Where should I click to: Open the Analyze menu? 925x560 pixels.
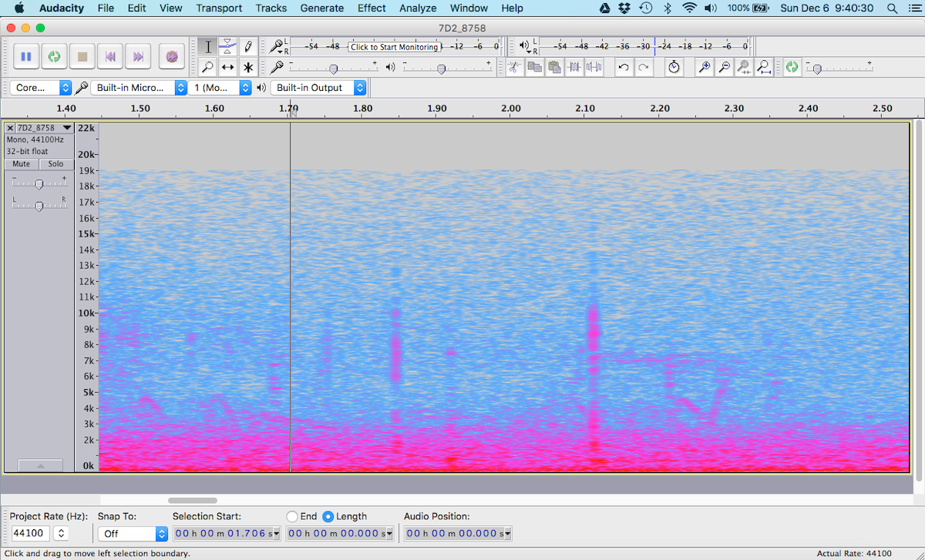pyautogui.click(x=417, y=8)
